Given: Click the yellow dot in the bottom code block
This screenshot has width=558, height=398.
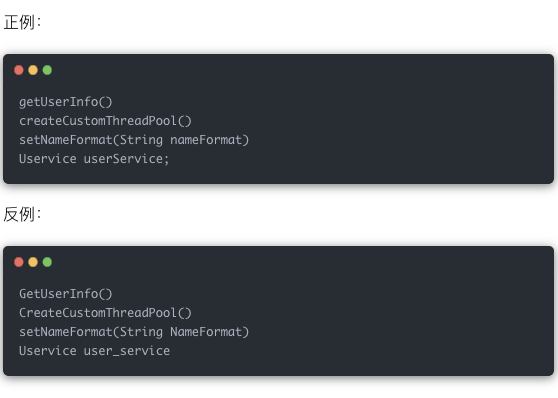Looking at the screenshot, I should pos(33,262).
